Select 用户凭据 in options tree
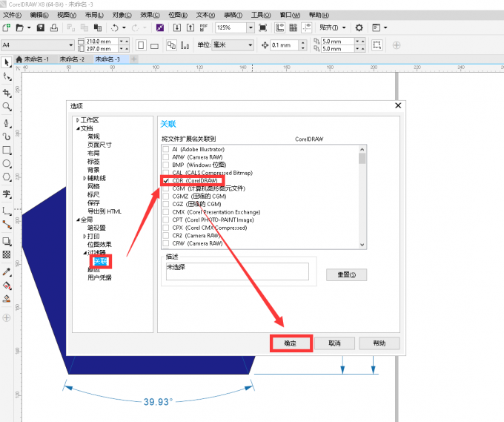Viewport: 504px width, 422px height. click(x=99, y=277)
